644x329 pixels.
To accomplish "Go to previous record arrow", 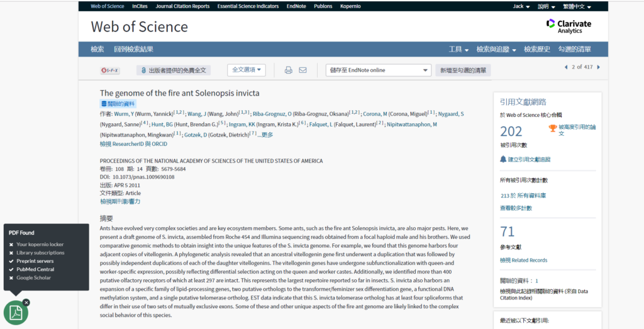I will pyautogui.click(x=565, y=67).
